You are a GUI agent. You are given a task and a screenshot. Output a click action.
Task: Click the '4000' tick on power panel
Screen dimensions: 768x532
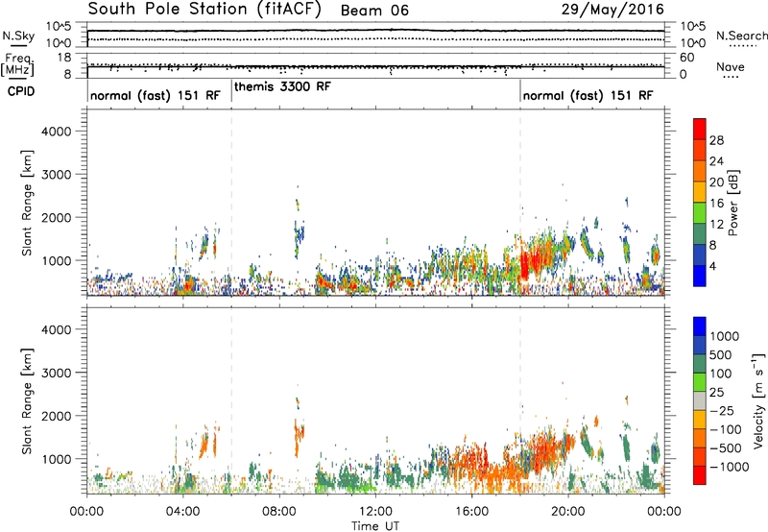(57, 132)
